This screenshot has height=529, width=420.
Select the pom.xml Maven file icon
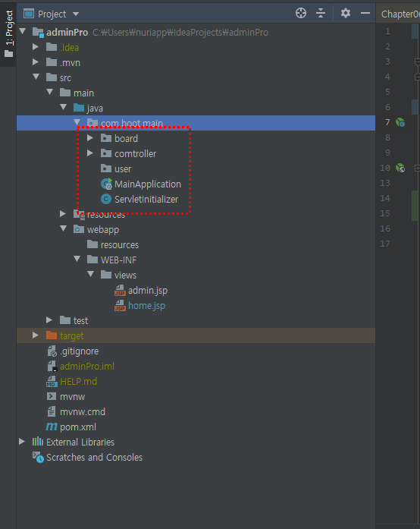[52, 427]
